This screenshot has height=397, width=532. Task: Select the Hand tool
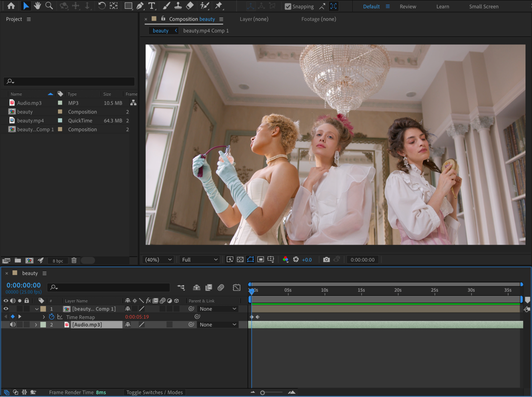click(x=37, y=6)
